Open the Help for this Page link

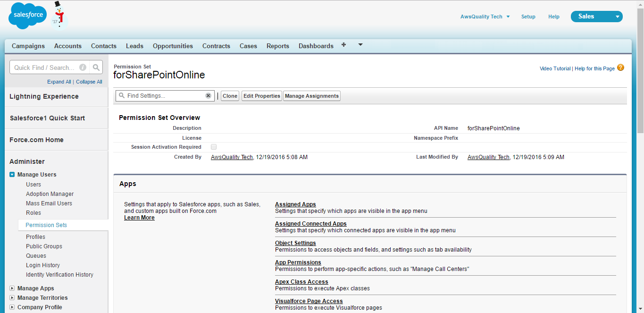(594, 68)
